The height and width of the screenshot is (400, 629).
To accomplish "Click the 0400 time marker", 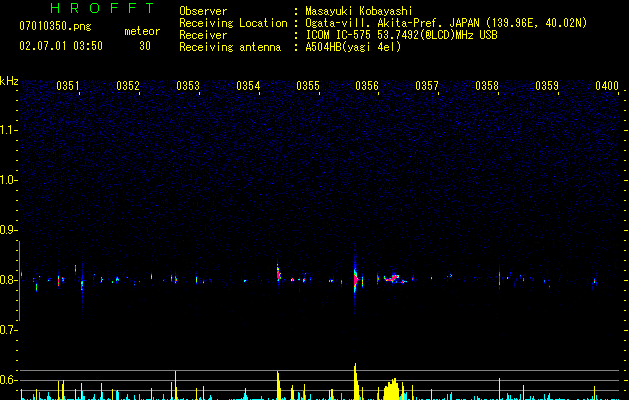I will pos(607,86).
